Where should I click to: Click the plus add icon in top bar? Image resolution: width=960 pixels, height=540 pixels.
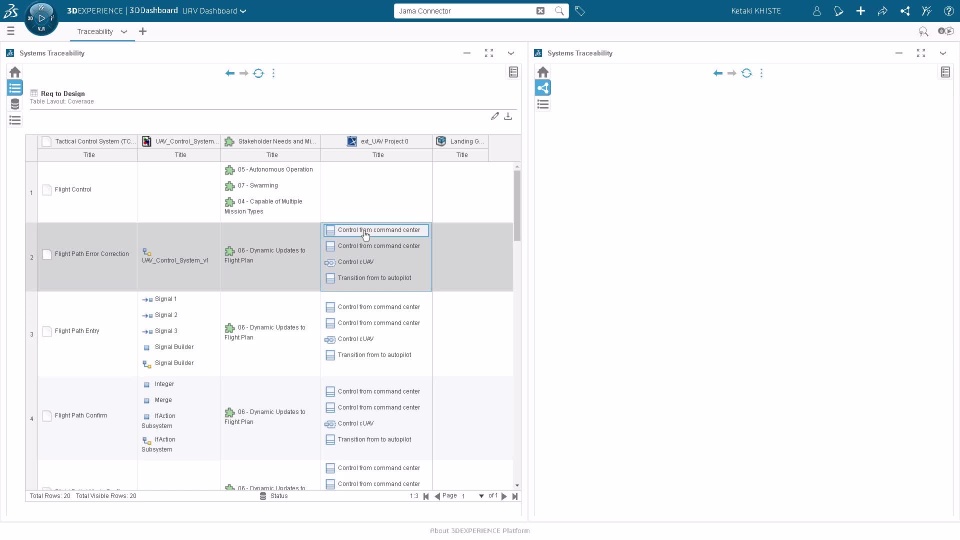pos(860,11)
